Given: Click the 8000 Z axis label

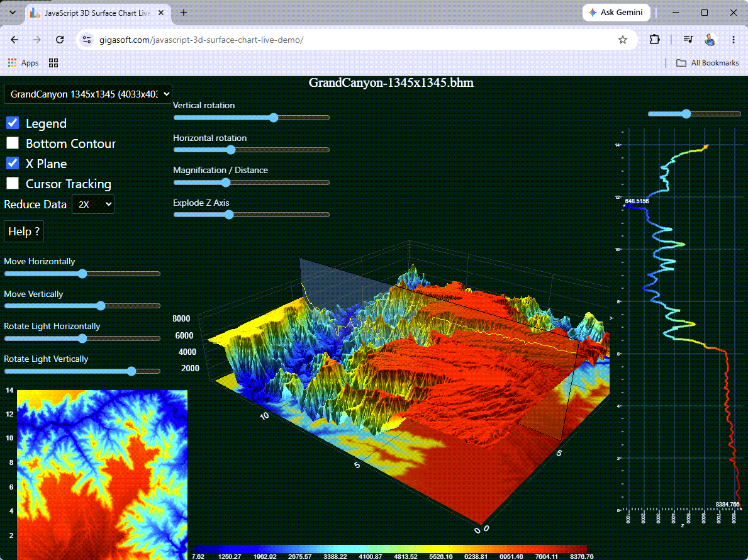Looking at the screenshot, I should [181, 318].
